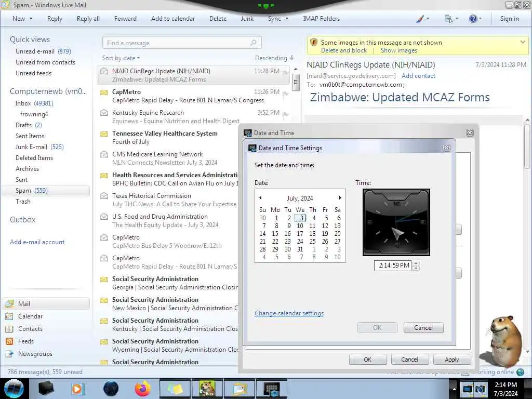Open the Mail section icon
The width and height of the screenshot is (532, 399).
coord(9,303)
